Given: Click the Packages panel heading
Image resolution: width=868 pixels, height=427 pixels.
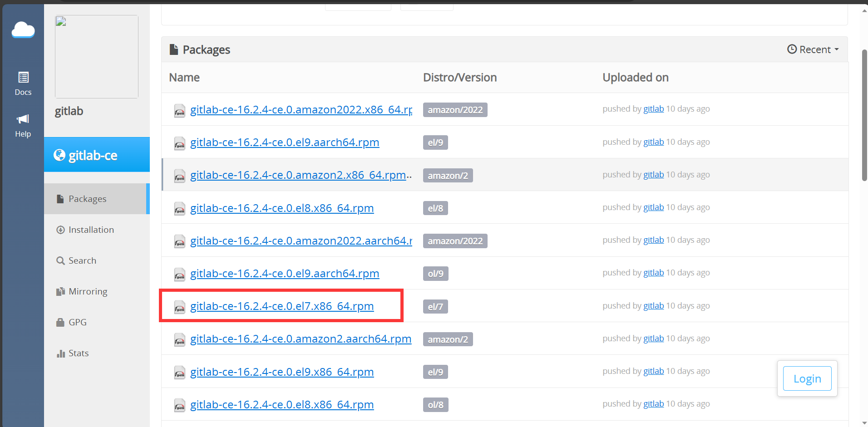Looking at the screenshot, I should (200, 49).
